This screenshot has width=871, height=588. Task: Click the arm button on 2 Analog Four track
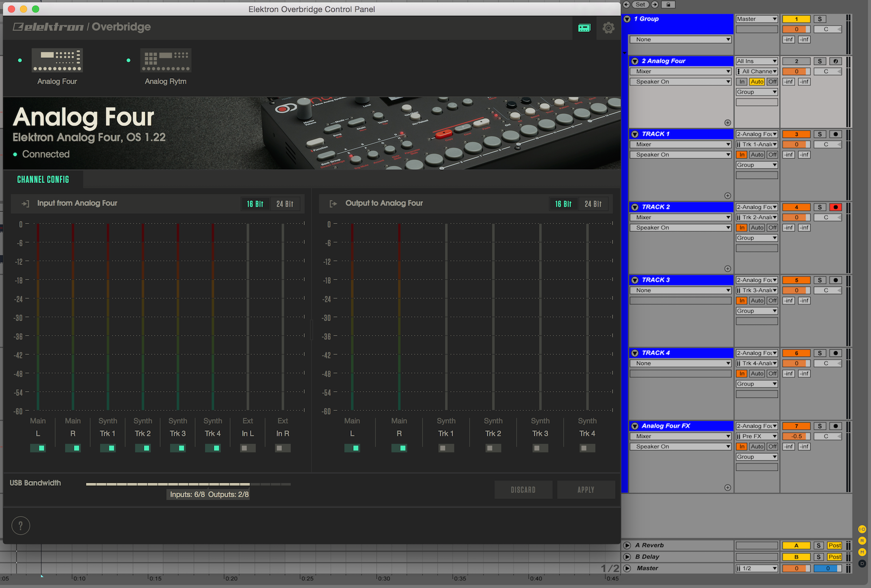pos(836,61)
